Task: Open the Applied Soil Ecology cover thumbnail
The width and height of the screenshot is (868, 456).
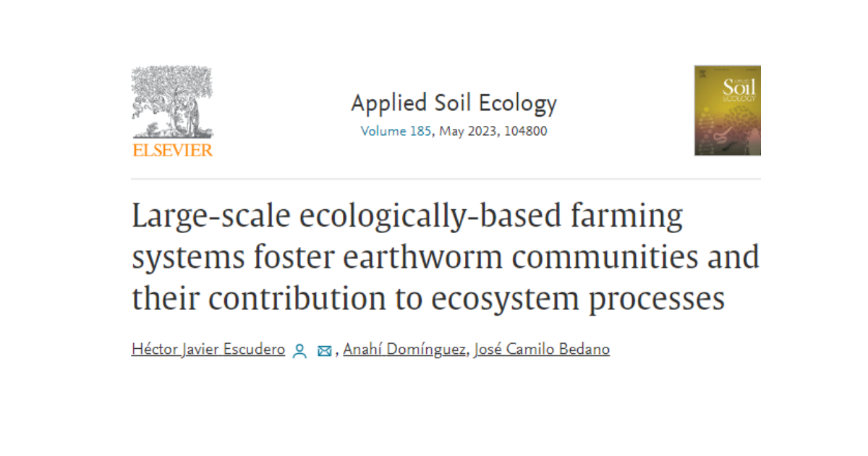Action: click(x=727, y=110)
